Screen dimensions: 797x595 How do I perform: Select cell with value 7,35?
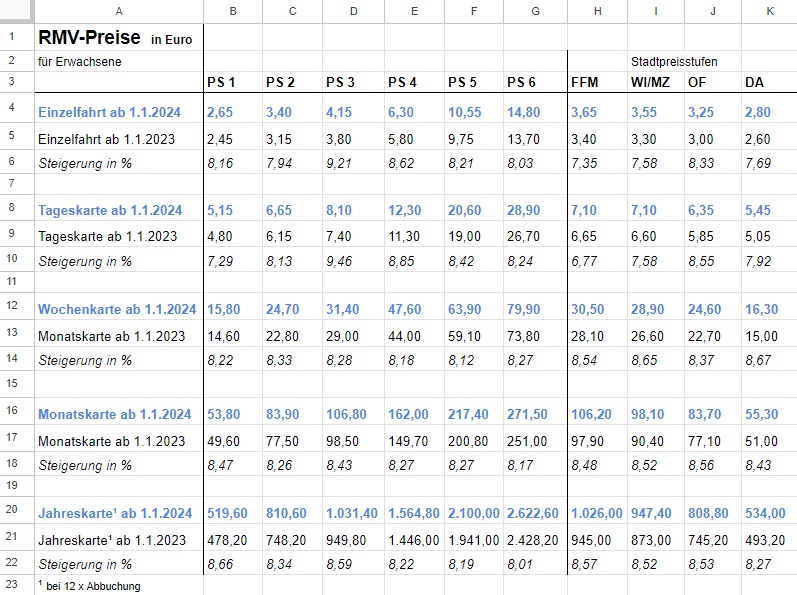(597, 163)
